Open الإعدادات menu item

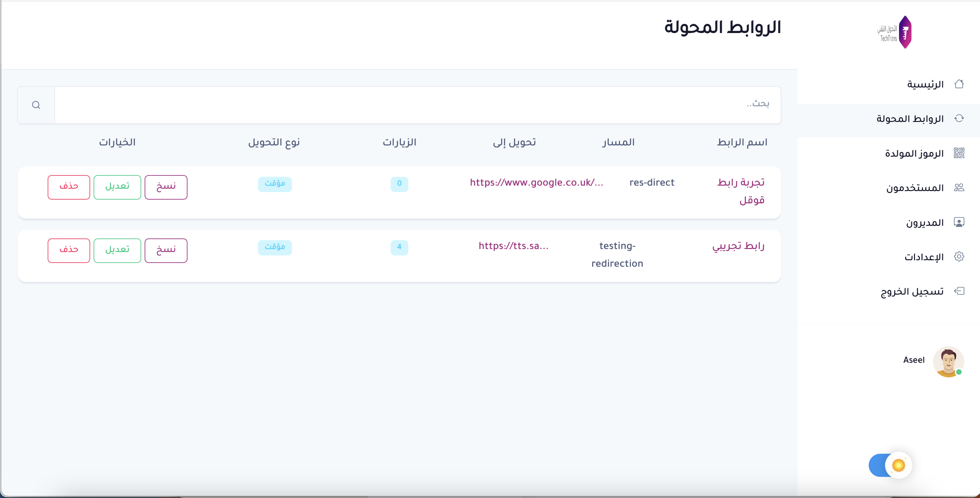point(924,257)
